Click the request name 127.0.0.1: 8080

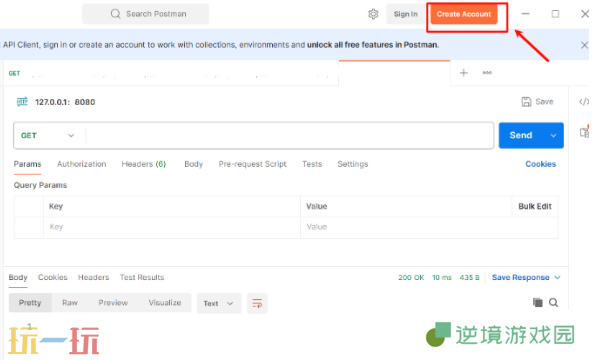coord(65,102)
